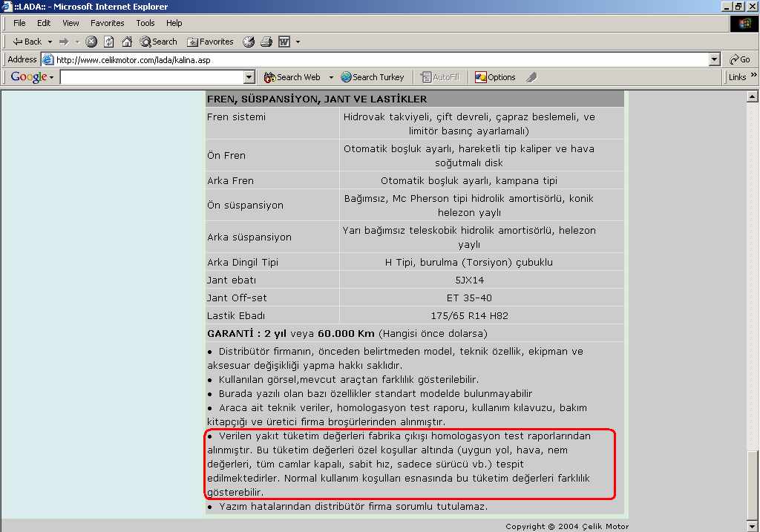Click the Search Turkey toolbar button
The image size is (760, 532).
click(373, 77)
